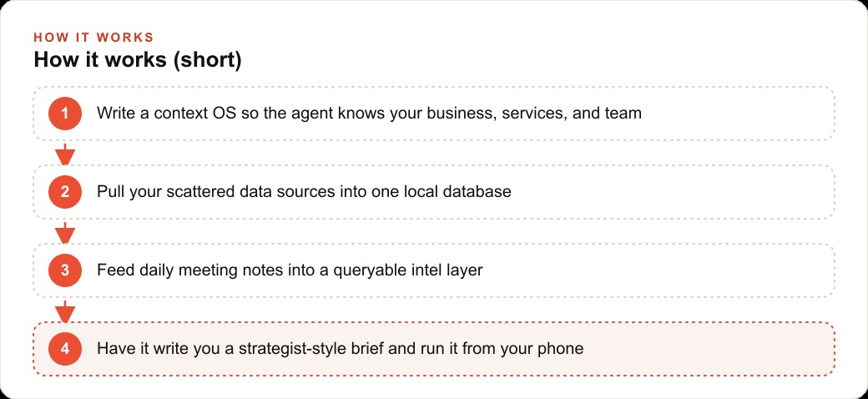Click the heading How it works (short)
This screenshot has width=868, height=399.
coord(137,60)
